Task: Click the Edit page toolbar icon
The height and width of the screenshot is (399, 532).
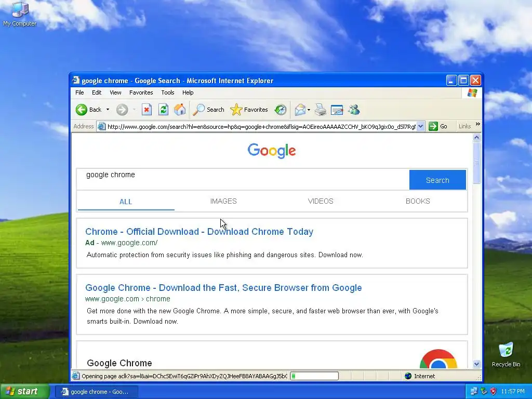Action: [337, 110]
